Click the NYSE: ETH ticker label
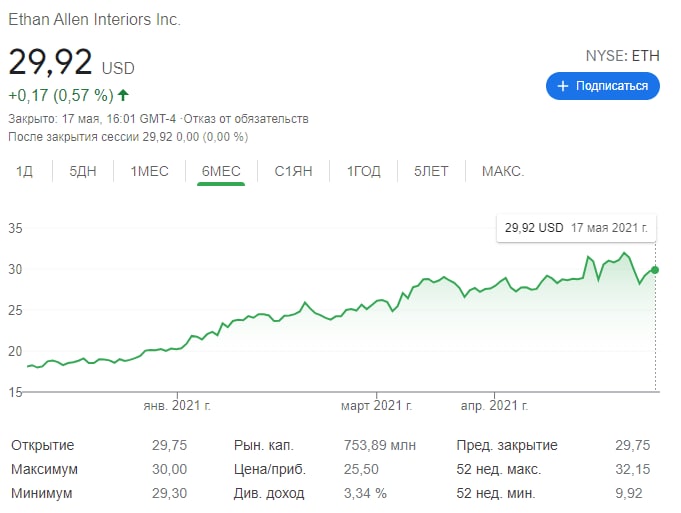Screen dimensions: 681x513 coord(622,56)
